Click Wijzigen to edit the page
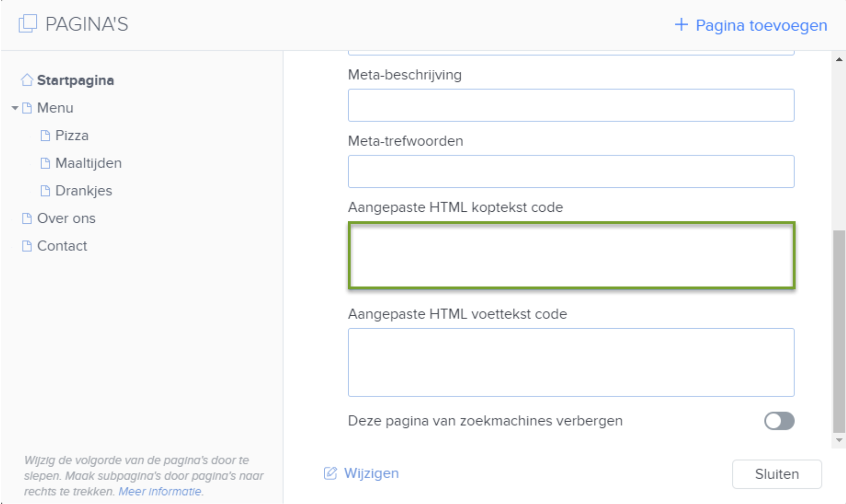Image resolution: width=846 pixels, height=504 pixels. pos(371,473)
